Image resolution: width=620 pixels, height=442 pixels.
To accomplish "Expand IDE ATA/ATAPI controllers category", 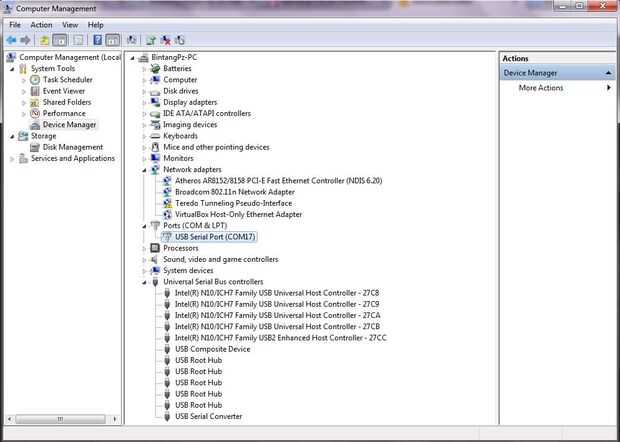I will [x=144, y=114].
